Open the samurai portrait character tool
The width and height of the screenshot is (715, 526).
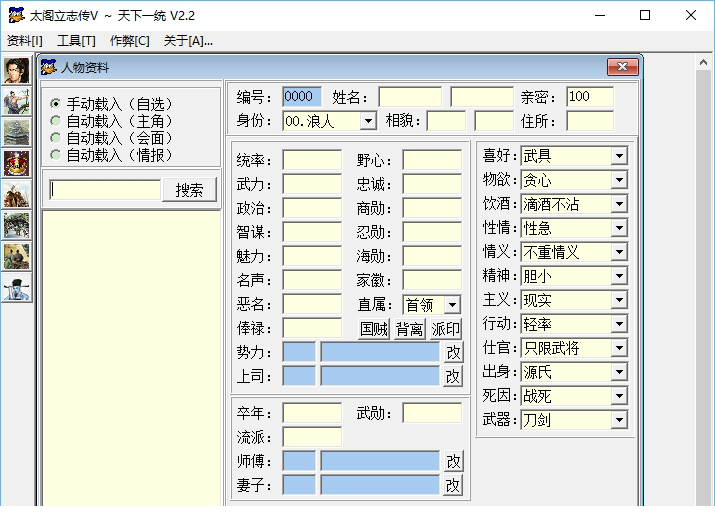[16, 70]
